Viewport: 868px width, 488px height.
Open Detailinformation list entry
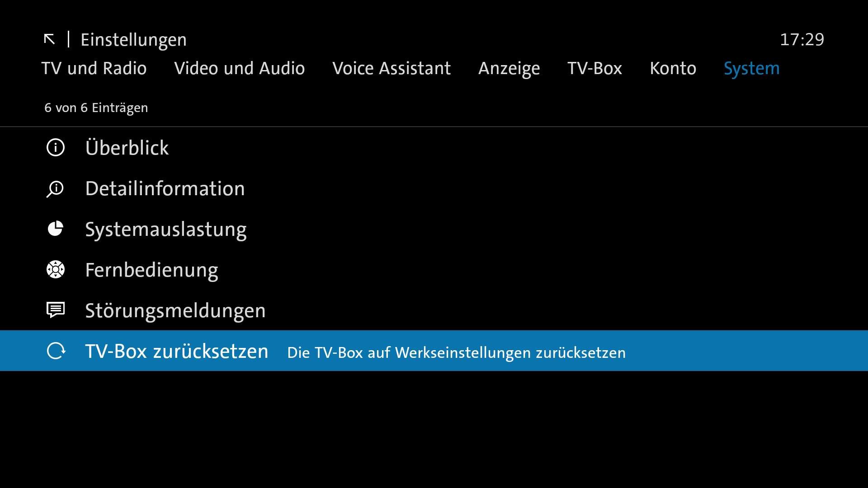click(165, 188)
